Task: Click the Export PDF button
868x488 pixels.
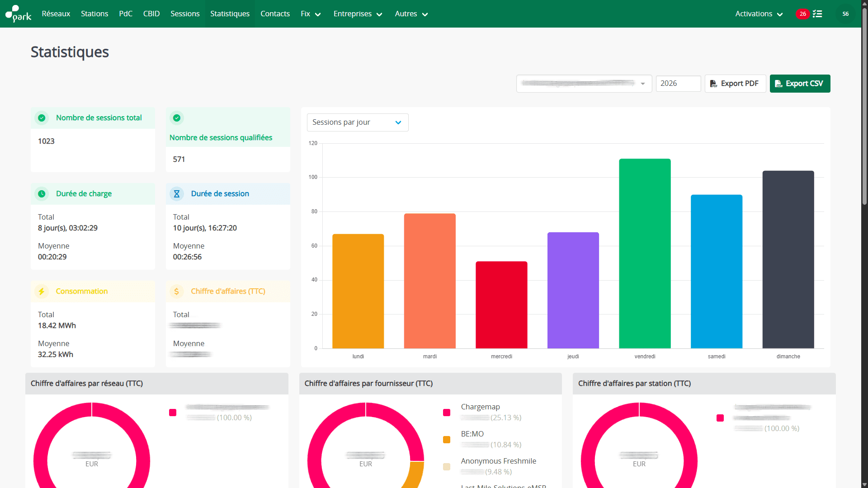Action: click(735, 84)
